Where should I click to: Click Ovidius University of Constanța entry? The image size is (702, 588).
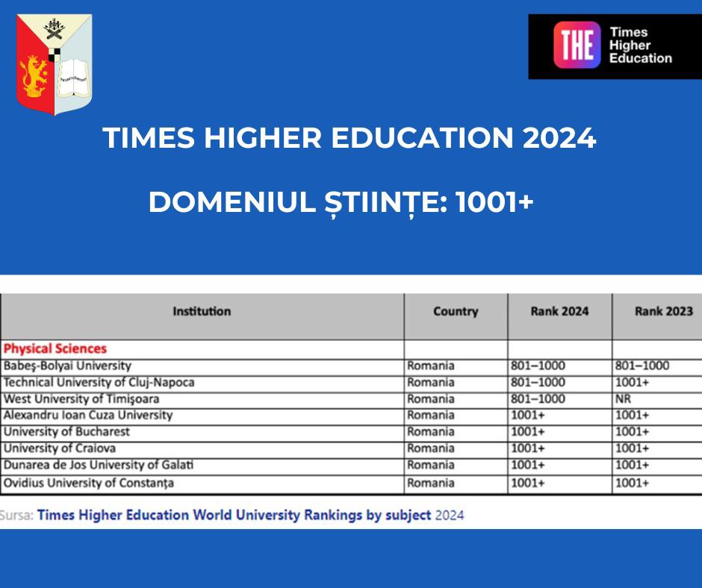[x=89, y=483]
